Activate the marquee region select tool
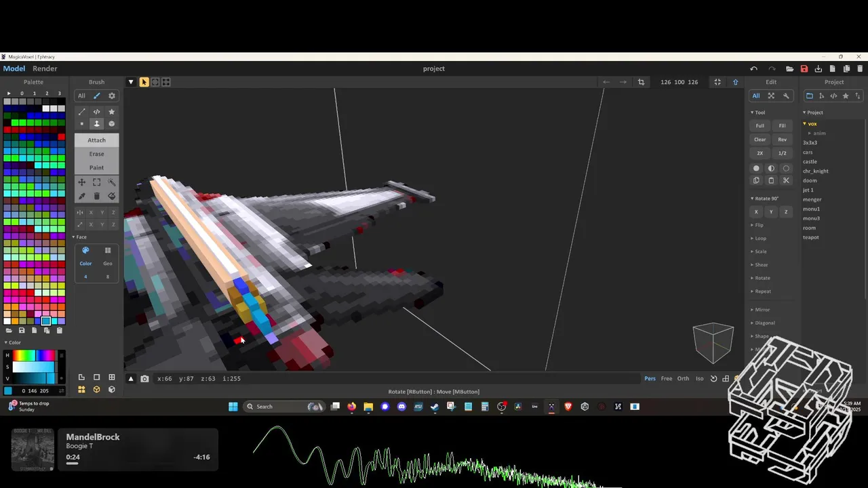The width and height of the screenshot is (868, 488). [x=96, y=182]
